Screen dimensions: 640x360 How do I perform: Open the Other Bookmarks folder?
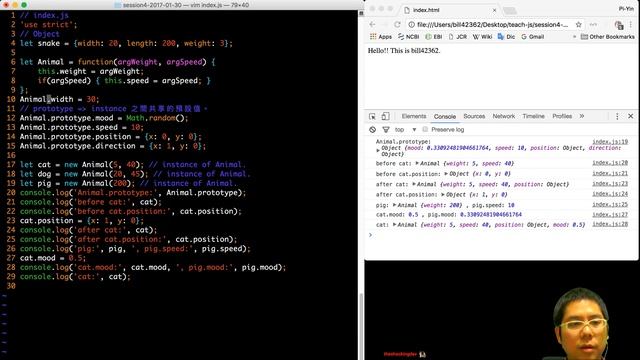[x=607, y=37]
